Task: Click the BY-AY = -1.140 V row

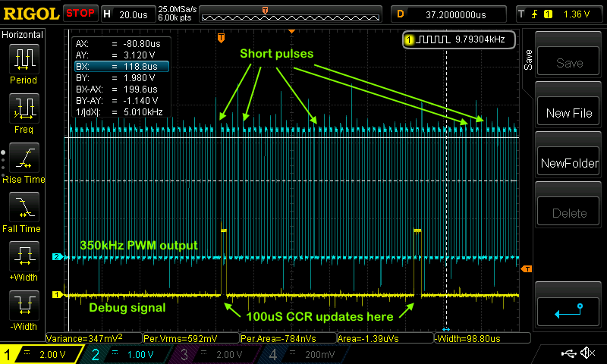Action: [121, 101]
